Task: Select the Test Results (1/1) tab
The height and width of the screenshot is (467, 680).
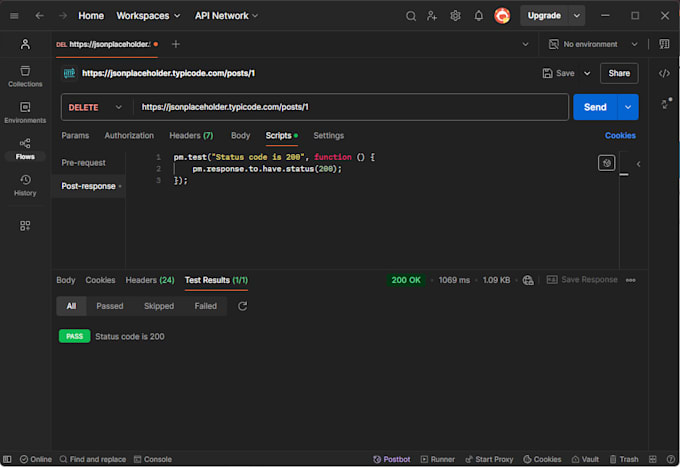Action: point(216,280)
